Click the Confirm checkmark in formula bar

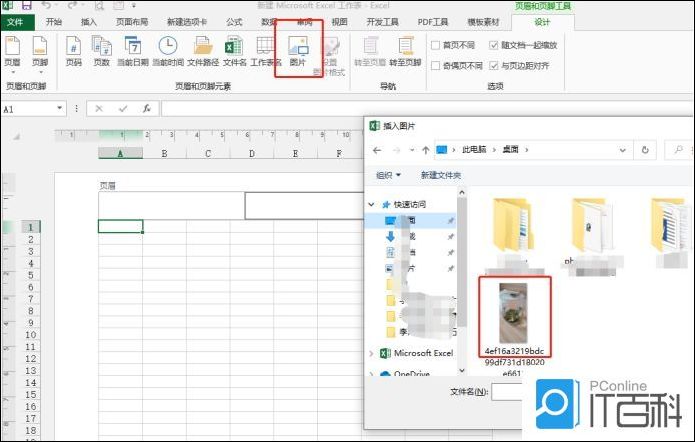pos(123,109)
